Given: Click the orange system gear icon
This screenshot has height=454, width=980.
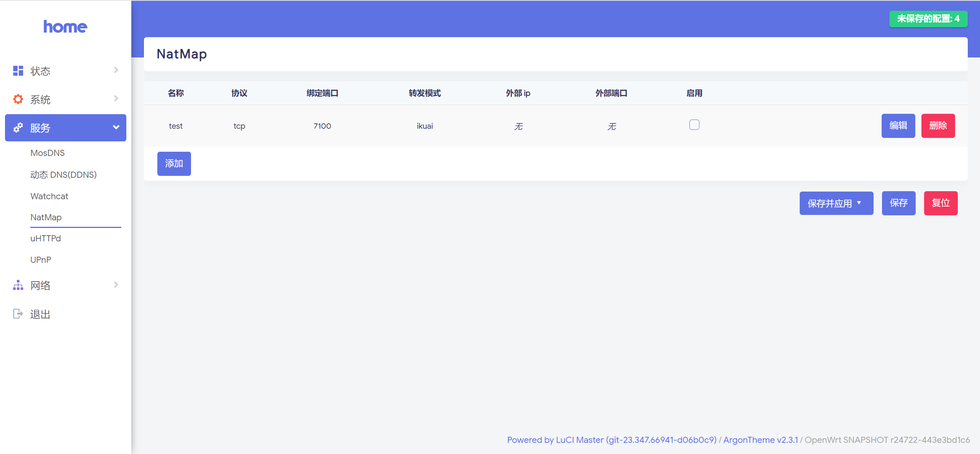Looking at the screenshot, I should tap(18, 99).
